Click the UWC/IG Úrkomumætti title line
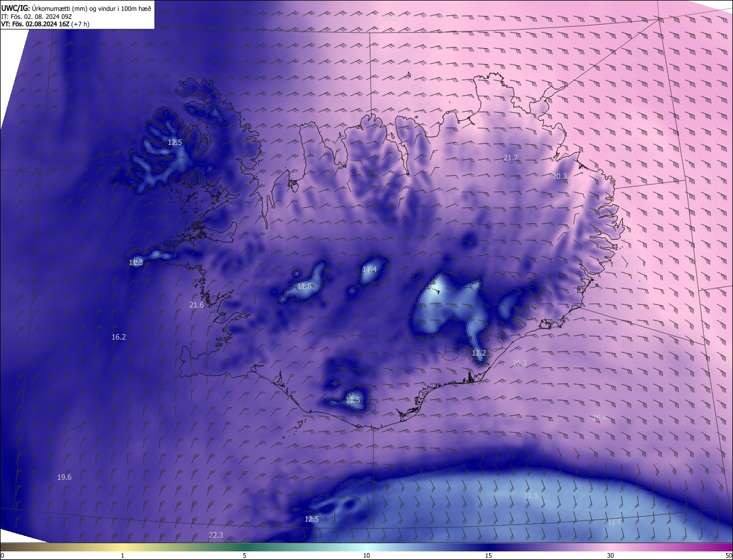The width and height of the screenshot is (733, 560). [76, 8]
